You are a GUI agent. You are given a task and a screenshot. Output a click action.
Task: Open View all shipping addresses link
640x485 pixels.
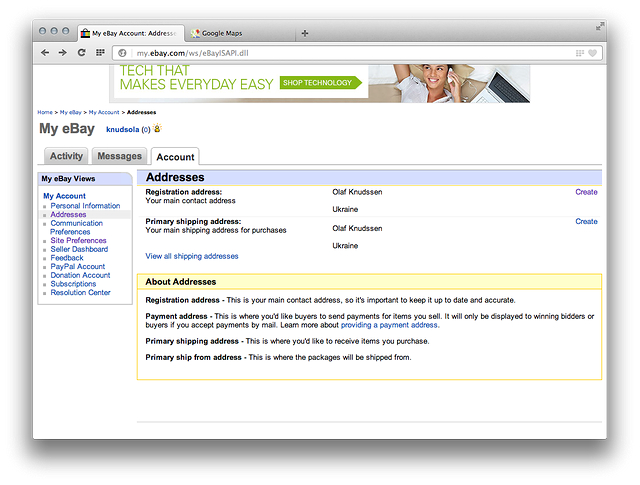[x=192, y=256]
